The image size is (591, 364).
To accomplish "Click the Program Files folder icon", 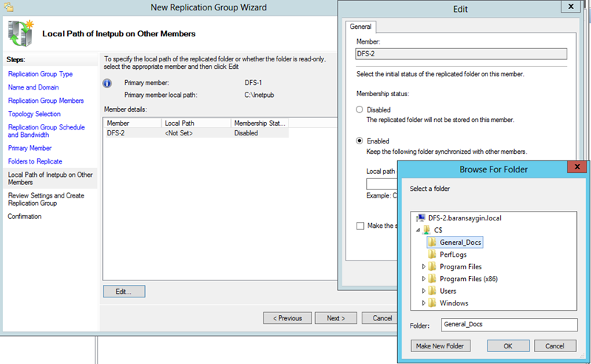I will point(432,266).
